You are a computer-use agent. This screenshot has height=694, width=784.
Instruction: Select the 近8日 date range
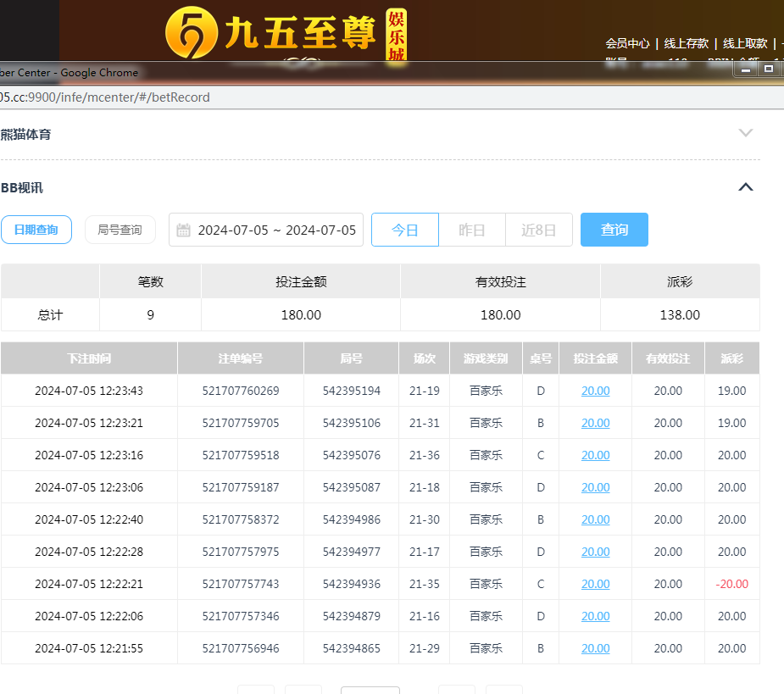pyautogui.click(x=539, y=230)
